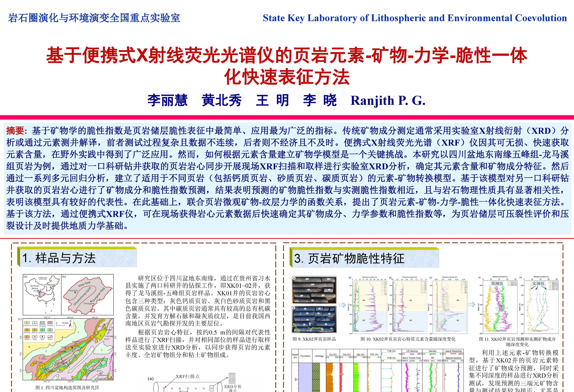Click the arrow between Fig 10 and Fig 11
This screenshot has width=574, height=392.
point(472,304)
